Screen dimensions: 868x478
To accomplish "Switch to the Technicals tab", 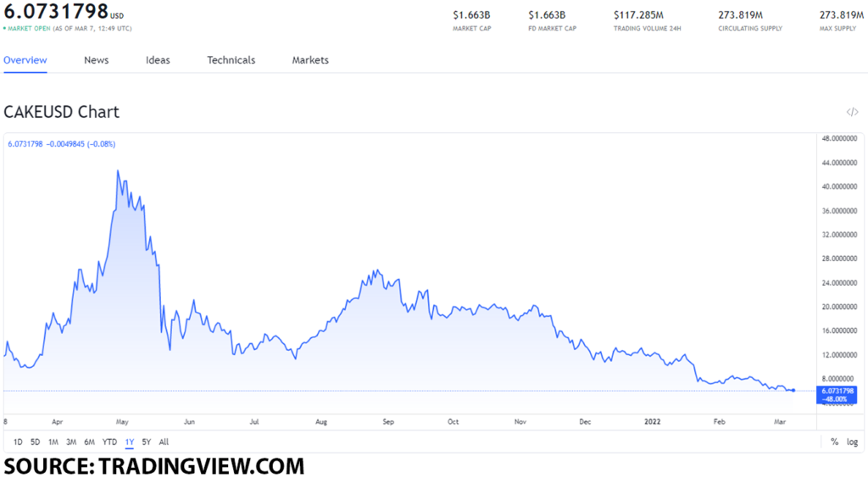I will pos(231,60).
